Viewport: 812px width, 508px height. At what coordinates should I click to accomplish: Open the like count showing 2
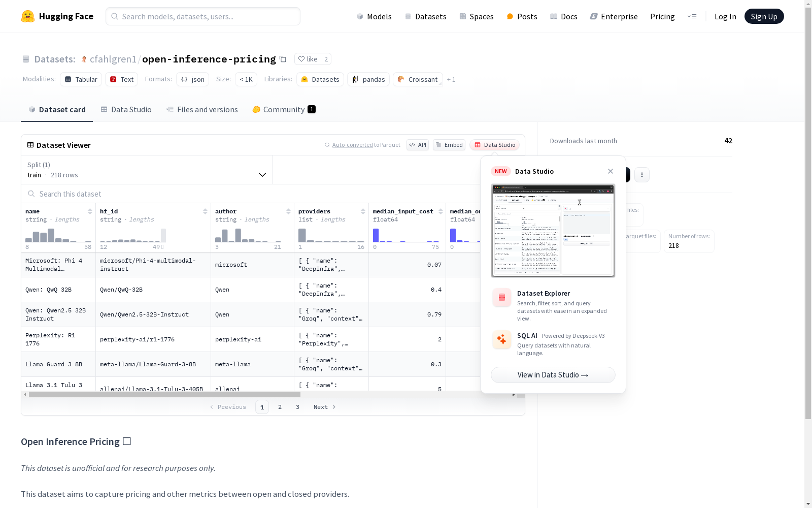(326, 59)
